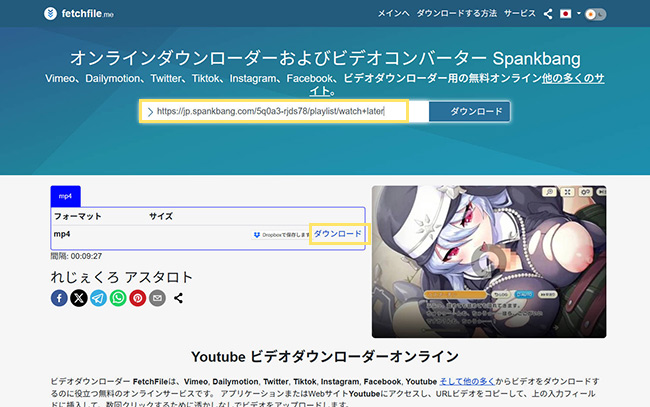Image resolution: width=650 pixels, height=407 pixels.
Task: Expand the language dropdown arrow
Action: (x=578, y=13)
